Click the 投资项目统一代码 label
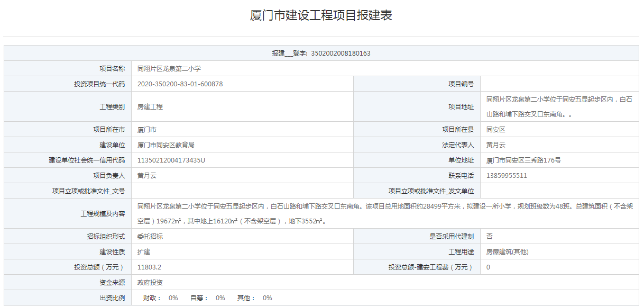644x306 pixels. point(99,84)
